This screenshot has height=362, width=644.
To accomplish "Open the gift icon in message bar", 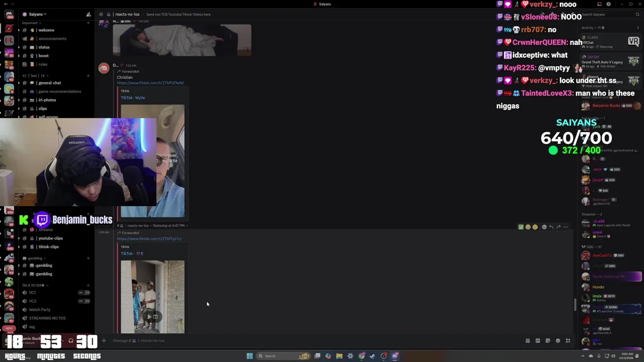I will click(527, 341).
